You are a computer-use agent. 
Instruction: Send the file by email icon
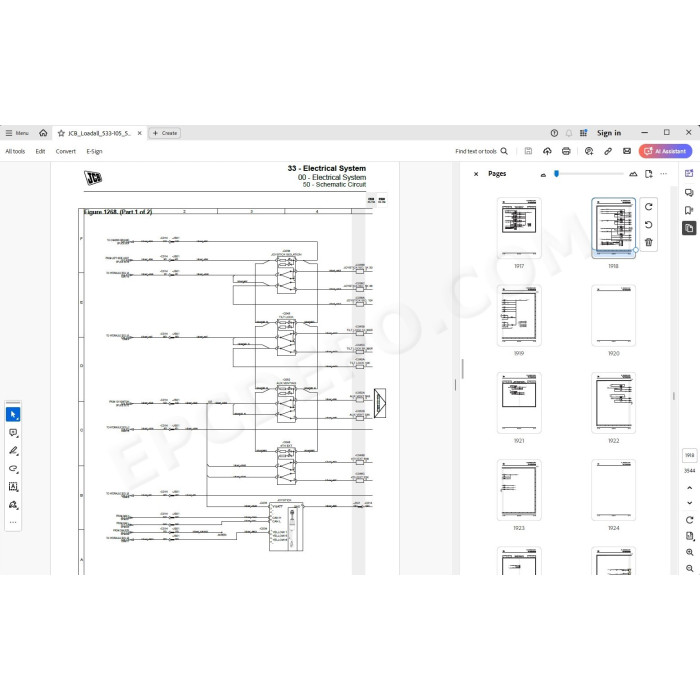tap(627, 151)
